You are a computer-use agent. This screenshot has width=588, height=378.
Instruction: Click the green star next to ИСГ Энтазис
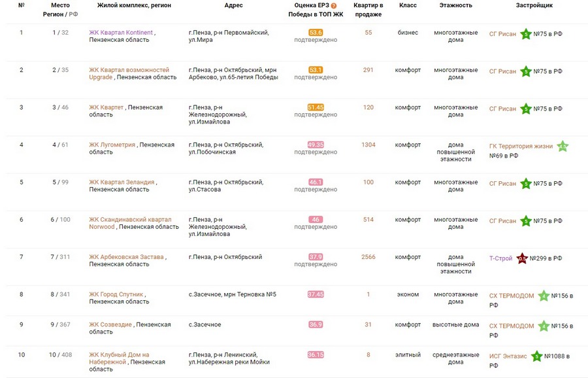click(x=536, y=356)
